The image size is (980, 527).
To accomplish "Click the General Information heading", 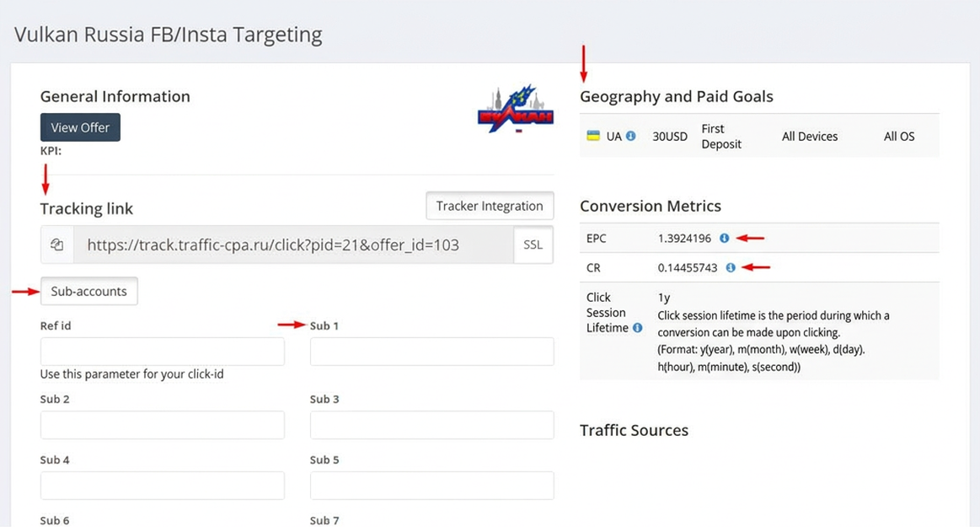I will click(x=115, y=96).
